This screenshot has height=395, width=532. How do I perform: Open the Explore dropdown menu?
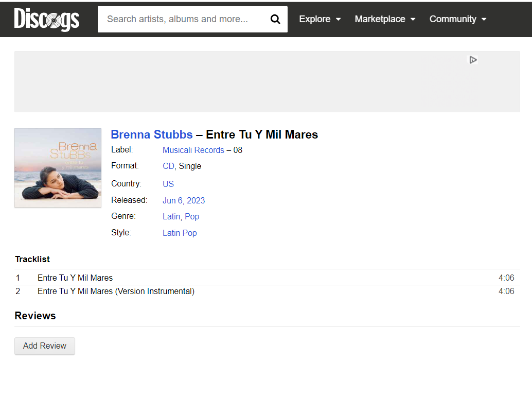[320, 19]
